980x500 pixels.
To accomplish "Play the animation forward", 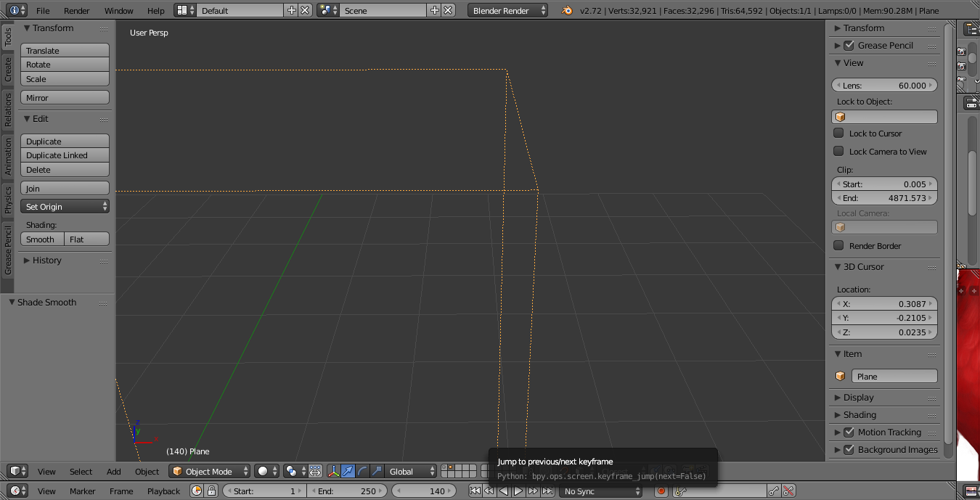I will [518, 491].
